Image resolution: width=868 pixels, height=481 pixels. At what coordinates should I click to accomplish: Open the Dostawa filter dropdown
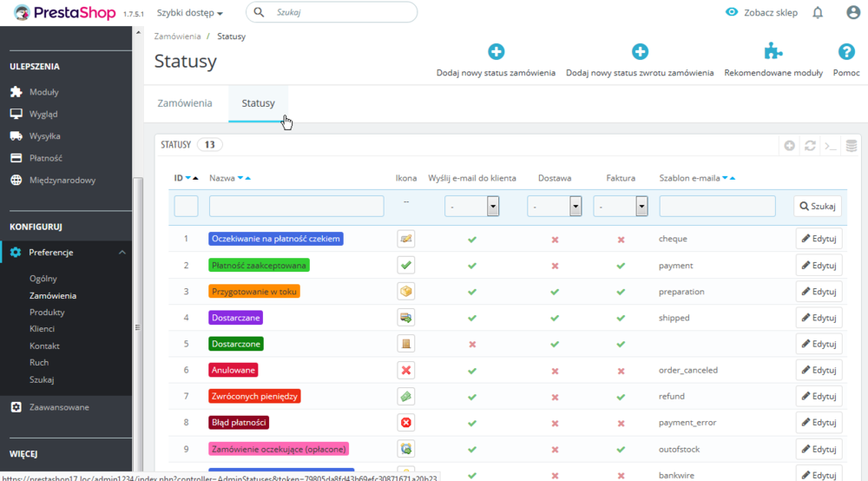pos(554,206)
